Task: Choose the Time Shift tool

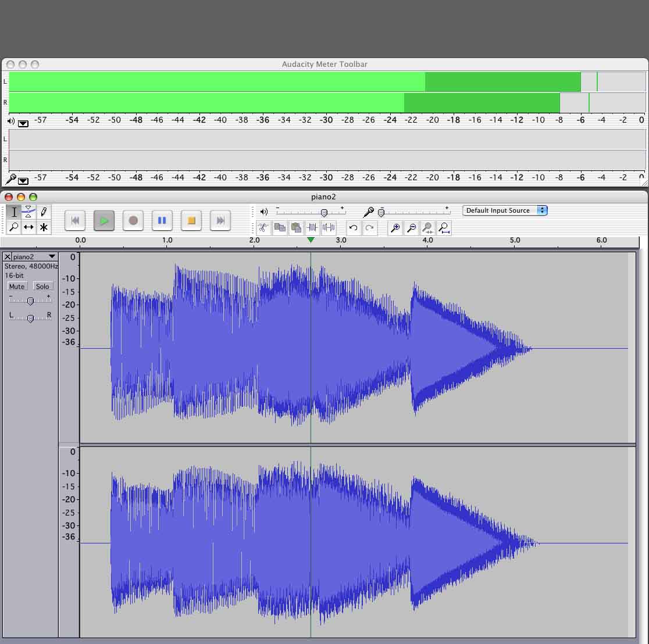Action: click(28, 227)
